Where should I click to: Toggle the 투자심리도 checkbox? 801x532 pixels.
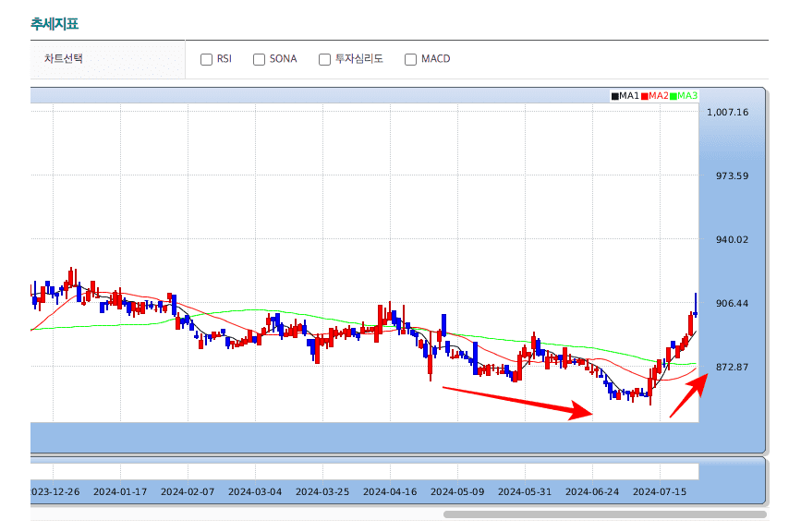coord(324,59)
